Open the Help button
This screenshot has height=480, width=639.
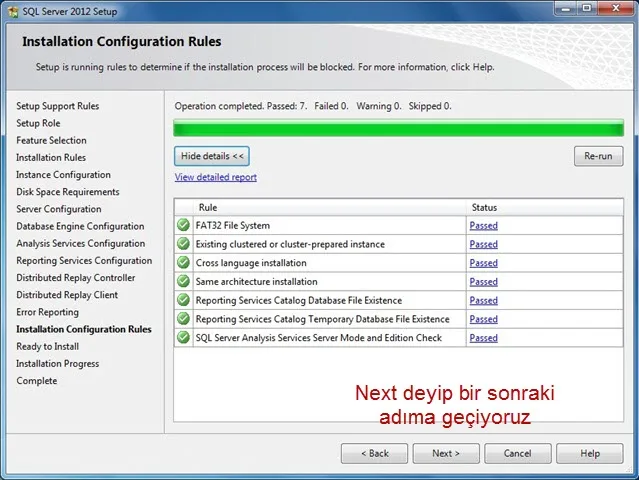(590, 454)
